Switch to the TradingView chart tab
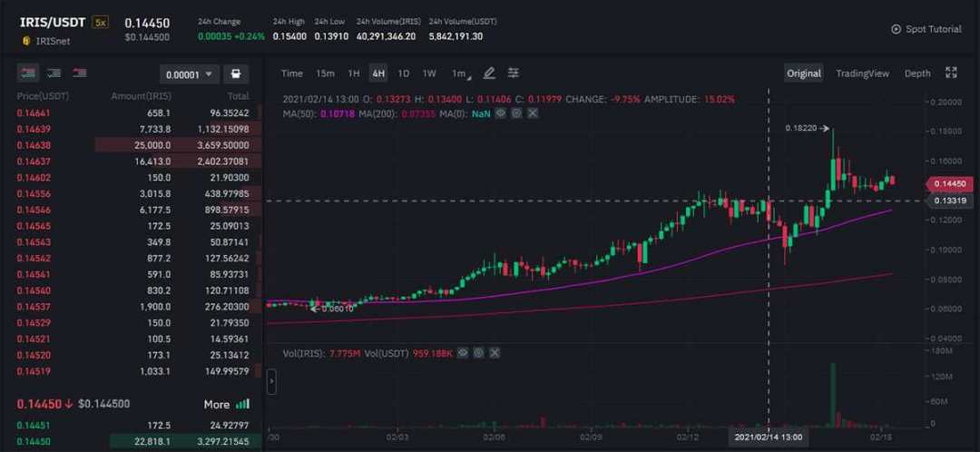980x452 pixels. point(862,74)
